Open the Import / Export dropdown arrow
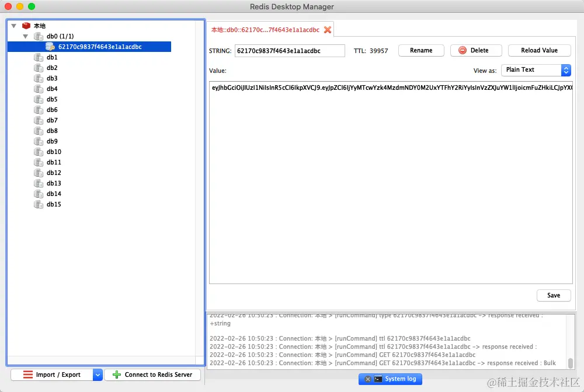The image size is (584, 392). pyautogui.click(x=98, y=374)
